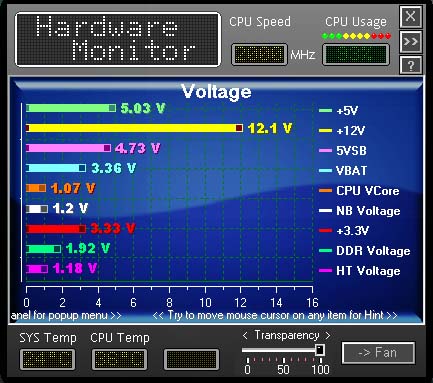Click the CPU Usage display box
Image resolution: width=433 pixels, height=383 pixels.
click(x=356, y=54)
